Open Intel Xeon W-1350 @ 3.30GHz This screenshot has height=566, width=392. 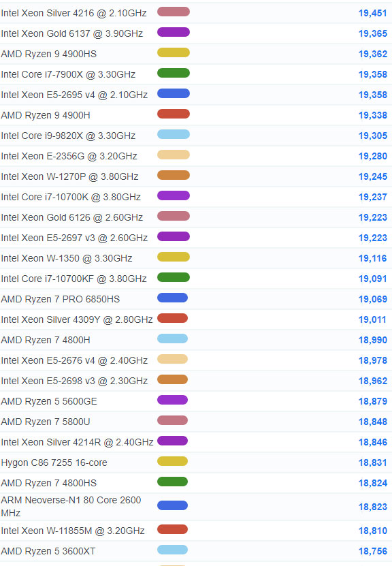[67, 258]
